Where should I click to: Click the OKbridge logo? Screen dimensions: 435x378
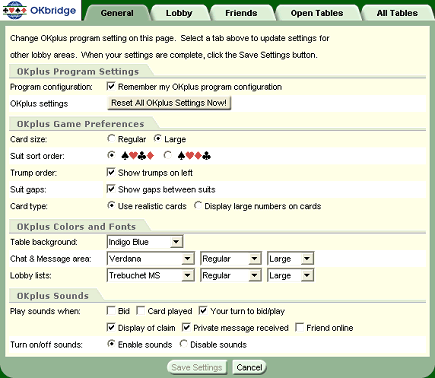(39, 10)
